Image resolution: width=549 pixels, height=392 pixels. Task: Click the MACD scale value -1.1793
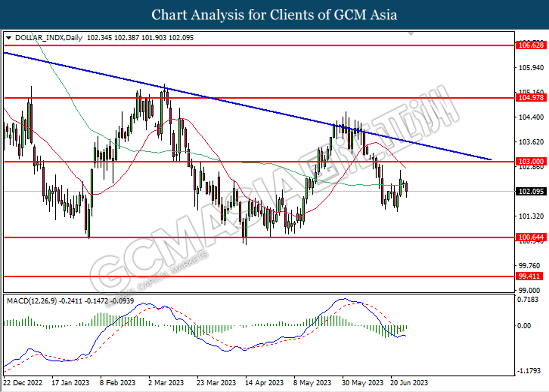pyautogui.click(x=529, y=371)
